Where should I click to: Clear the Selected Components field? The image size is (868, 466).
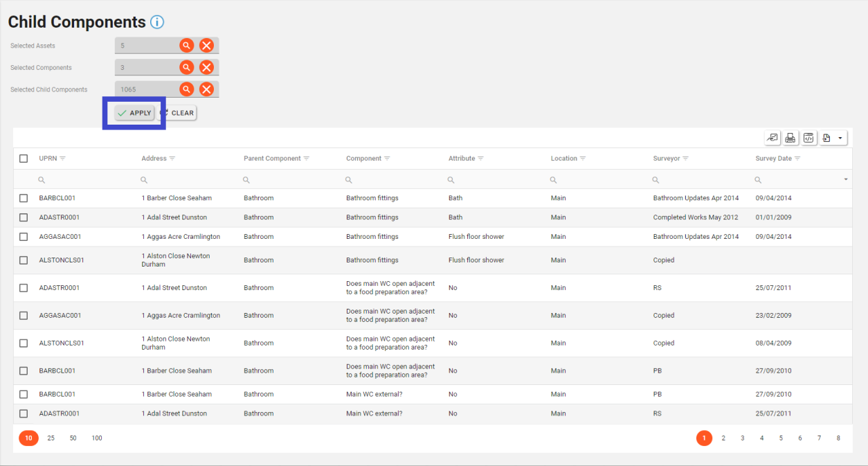coord(206,68)
